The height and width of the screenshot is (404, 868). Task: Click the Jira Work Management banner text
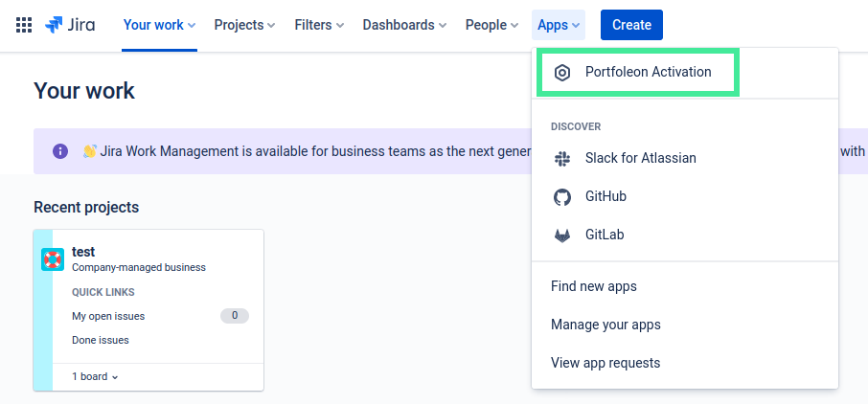(315, 151)
